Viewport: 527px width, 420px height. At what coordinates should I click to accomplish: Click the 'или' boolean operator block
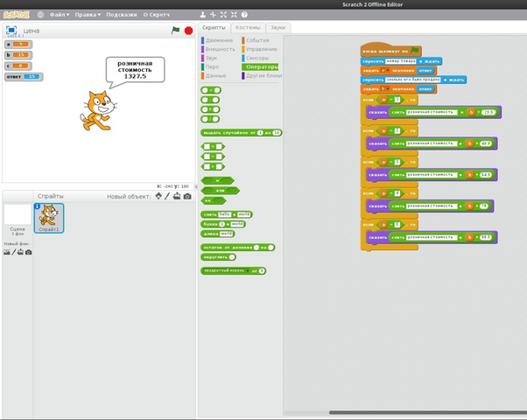point(220,191)
